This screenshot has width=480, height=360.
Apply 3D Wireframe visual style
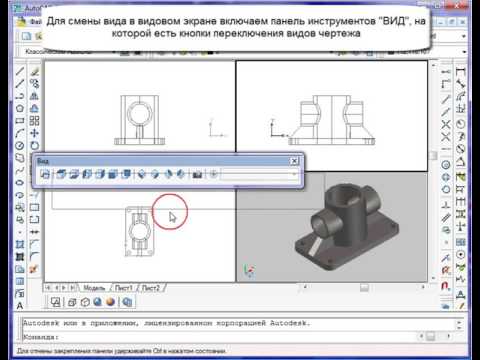pyautogui.click(x=72, y=302)
